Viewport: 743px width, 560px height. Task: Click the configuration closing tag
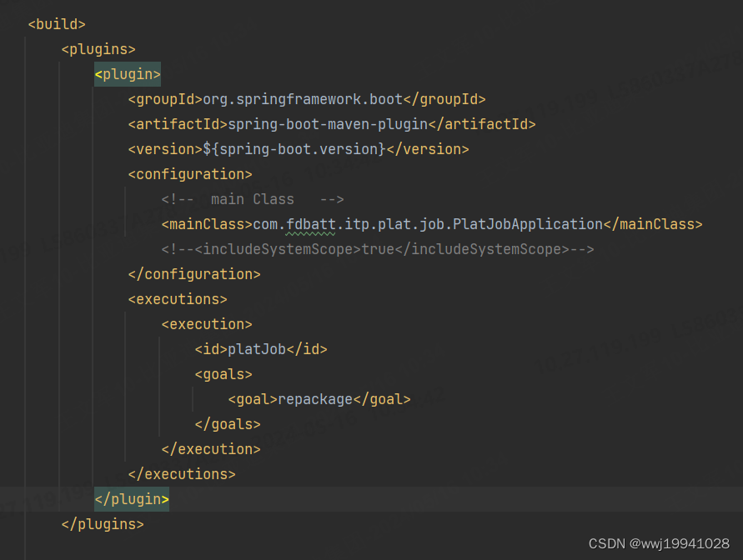tap(194, 274)
